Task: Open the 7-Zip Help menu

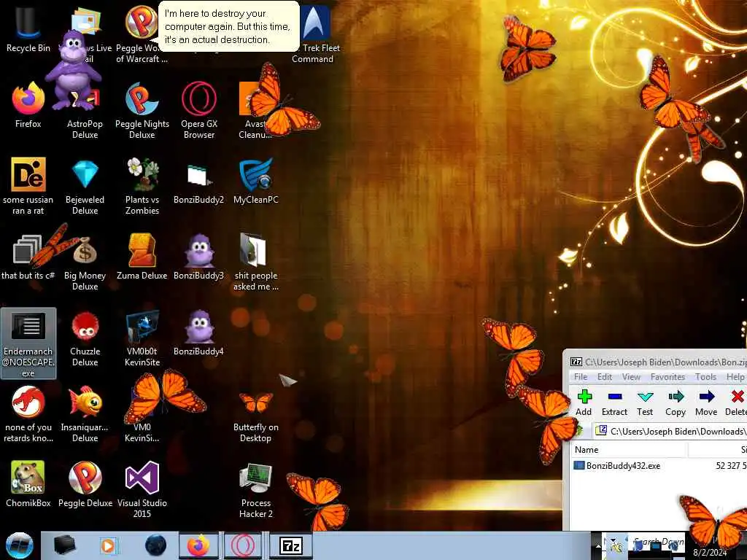Action: pyautogui.click(x=735, y=377)
